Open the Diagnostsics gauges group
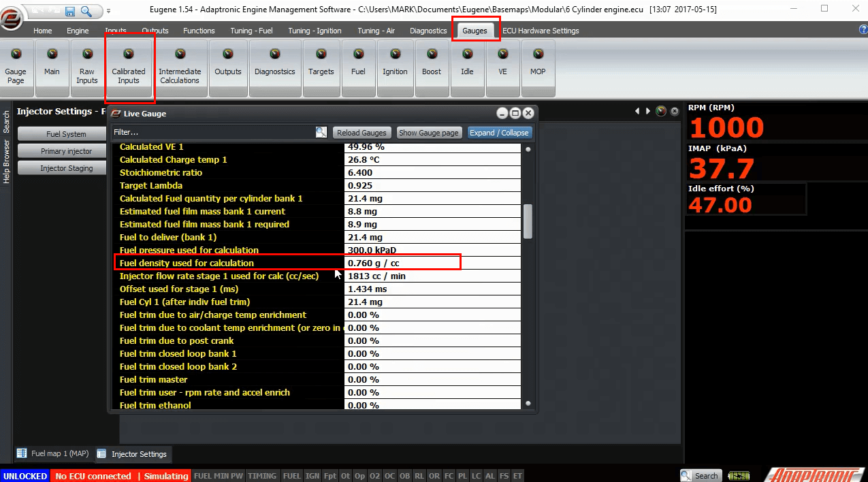The height and width of the screenshot is (482, 868). tap(275, 67)
